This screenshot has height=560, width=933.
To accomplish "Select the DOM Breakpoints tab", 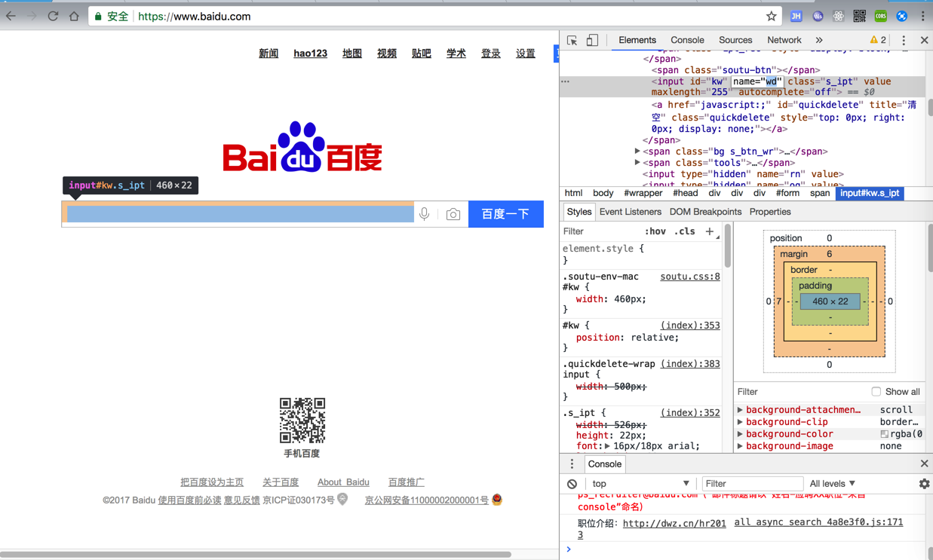I will click(x=705, y=212).
